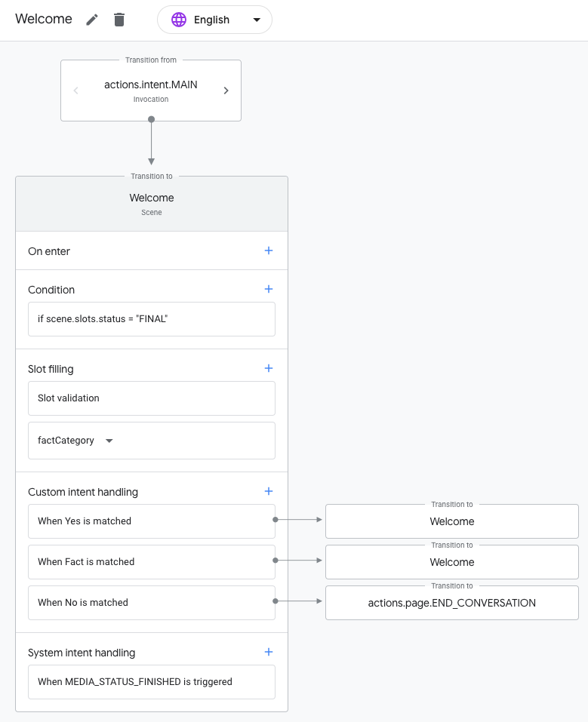Add an On enter handler with plus

click(x=268, y=250)
